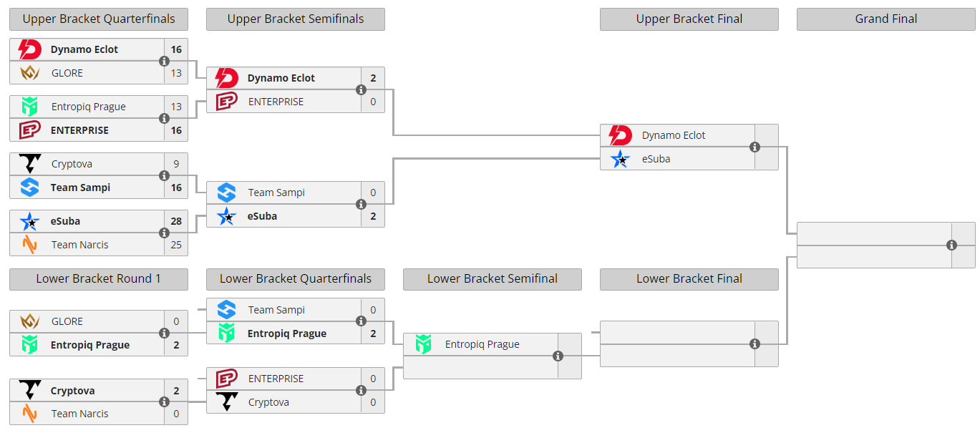The height and width of the screenshot is (438, 980).
Task: Select the Upper Bracket Quarterfinals header
Action: pos(99,19)
